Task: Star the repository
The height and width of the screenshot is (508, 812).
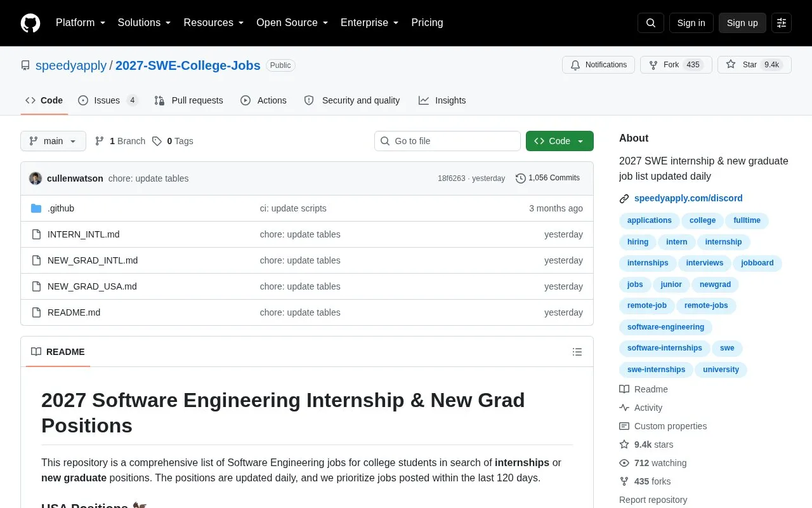Action: click(x=754, y=65)
